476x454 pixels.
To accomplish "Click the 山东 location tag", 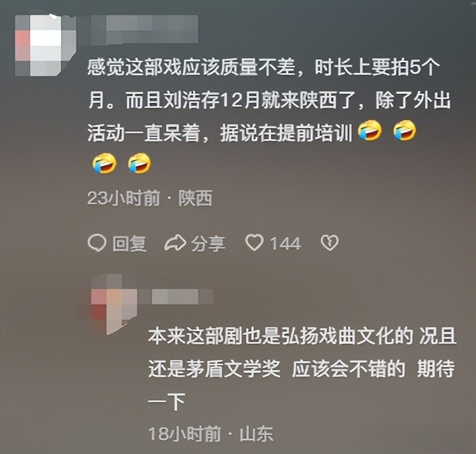I will tap(256, 434).
